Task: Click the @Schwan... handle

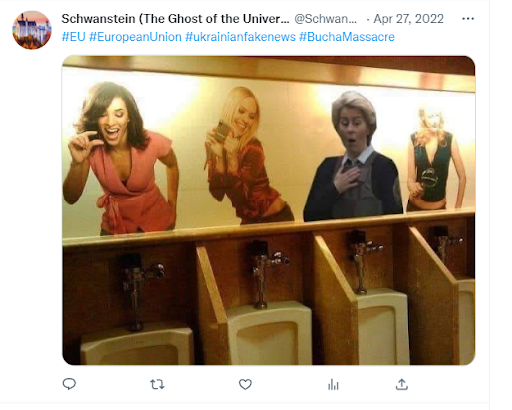Action: coord(326,19)
